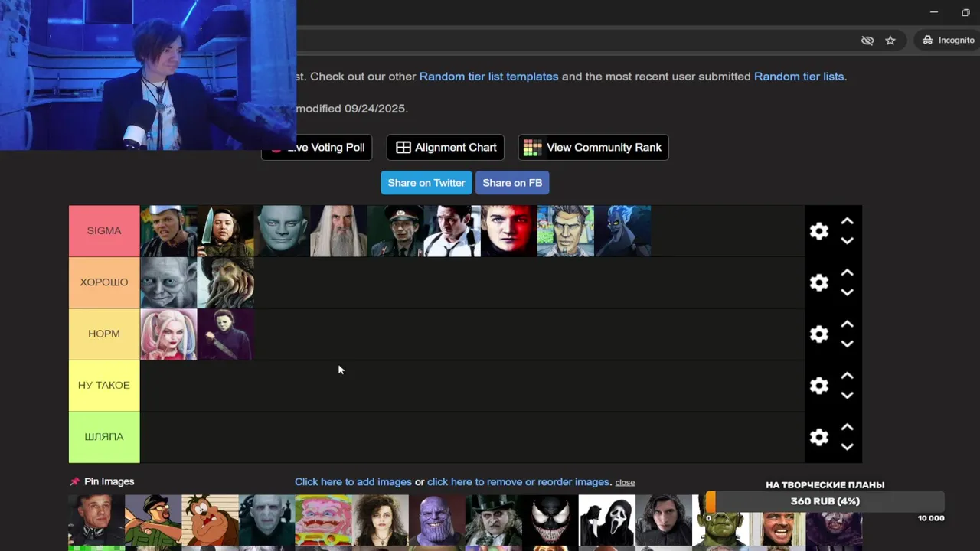Move НОРМ tier up with arrow
Viewport: 980px width, 551px height.
pyautogui.click(x=847, y=324)
